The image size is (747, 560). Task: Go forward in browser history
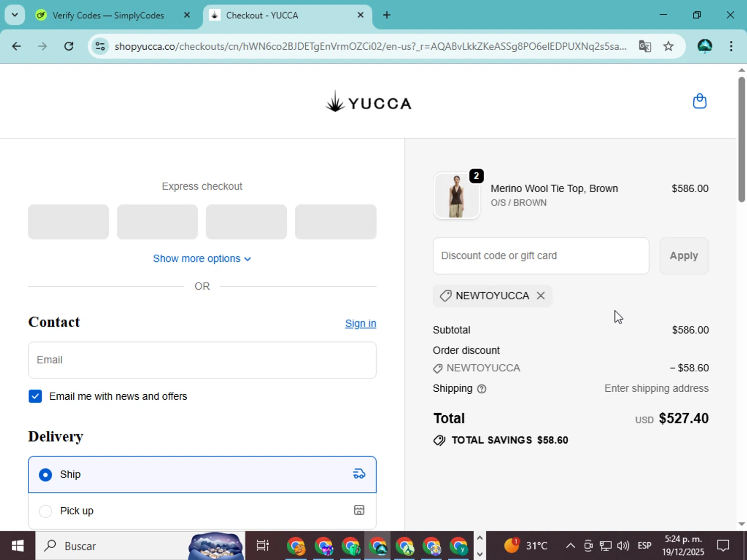pyautogui.click(x=42, y=46)
